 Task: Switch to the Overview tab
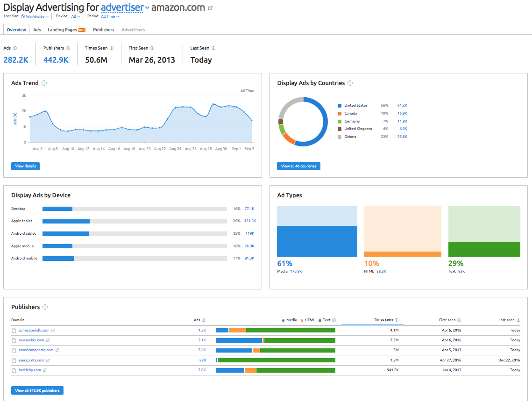[x=16, y=29]
